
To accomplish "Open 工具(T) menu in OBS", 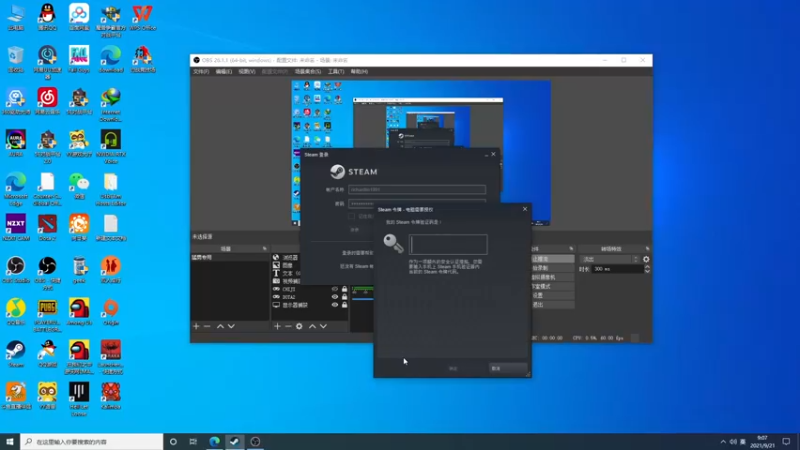I will (336, 71).
